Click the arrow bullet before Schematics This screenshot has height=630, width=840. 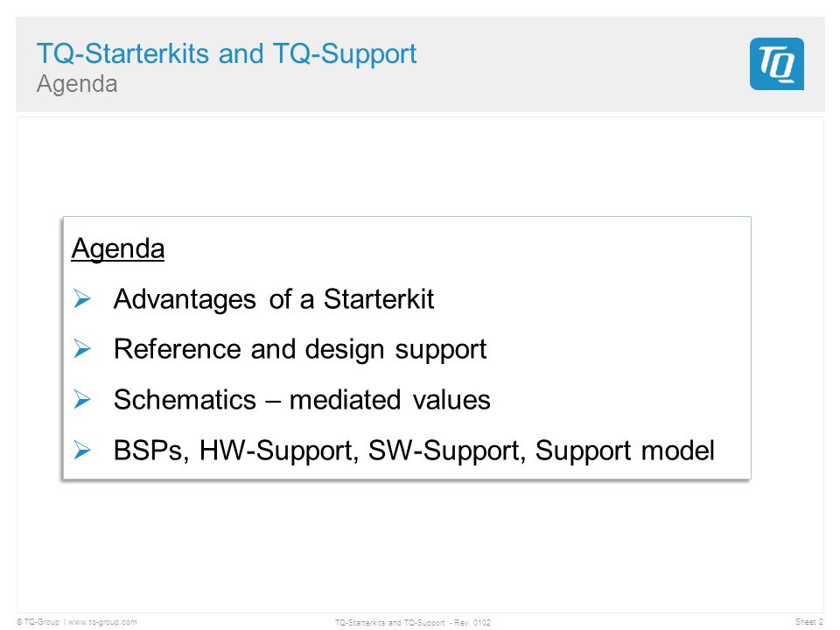82,399
